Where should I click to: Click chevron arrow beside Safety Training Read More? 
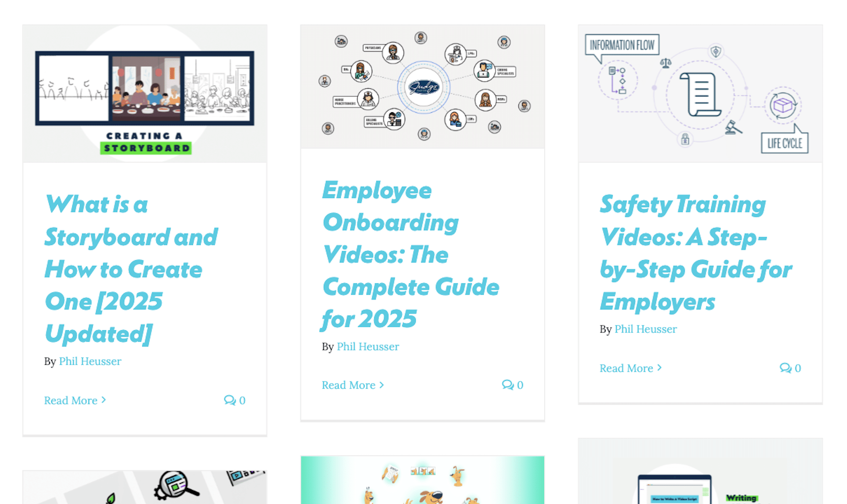(659, 368)
